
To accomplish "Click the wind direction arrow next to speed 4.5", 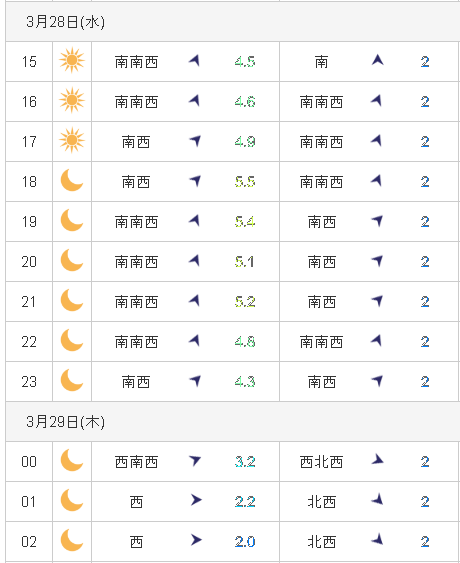I will (195, 61).
